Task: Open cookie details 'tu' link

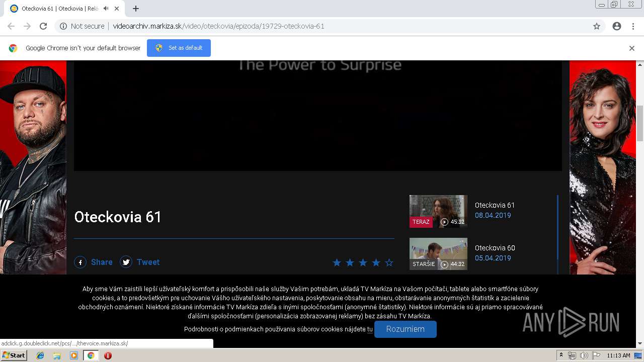Action: pos(370,329)
